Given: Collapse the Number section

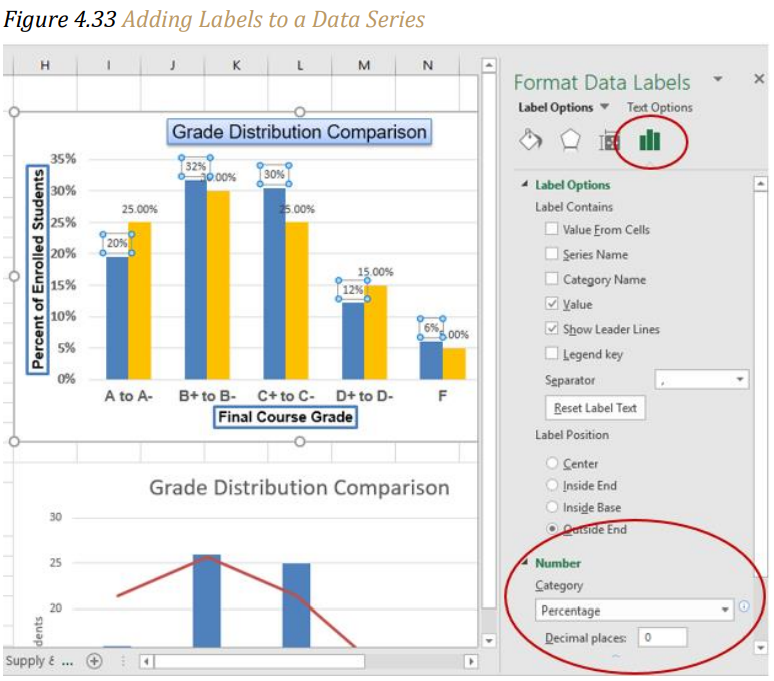Looking at the screenshot, I should [x=525, y=562].
